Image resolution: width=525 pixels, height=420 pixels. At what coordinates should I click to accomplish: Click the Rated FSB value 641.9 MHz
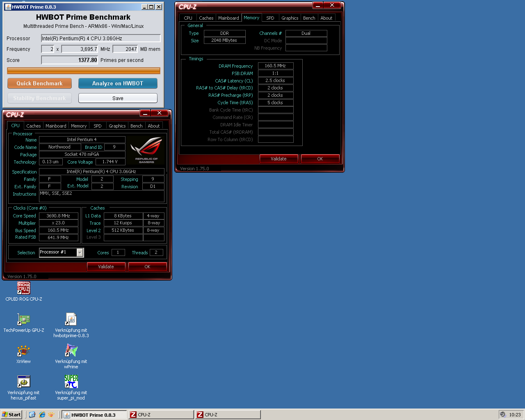click(x=59, y=237)
